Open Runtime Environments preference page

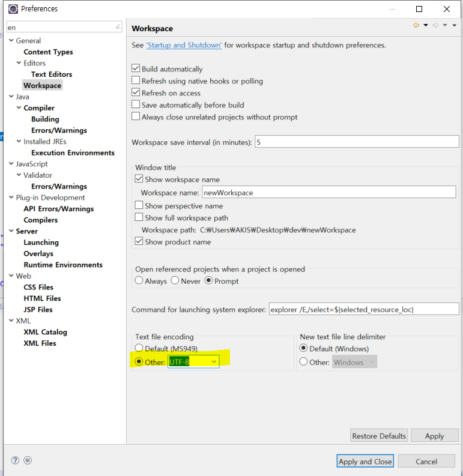[63, 265]
